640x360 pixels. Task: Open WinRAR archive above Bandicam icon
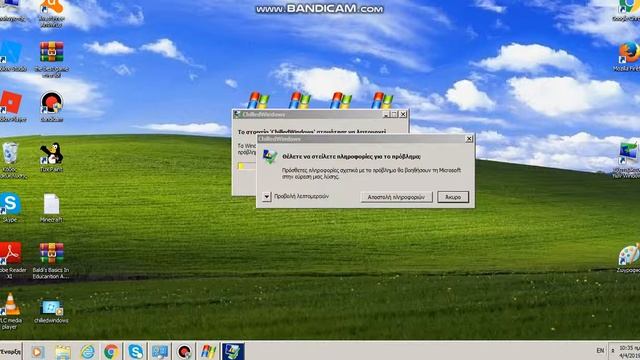[51, 59]
